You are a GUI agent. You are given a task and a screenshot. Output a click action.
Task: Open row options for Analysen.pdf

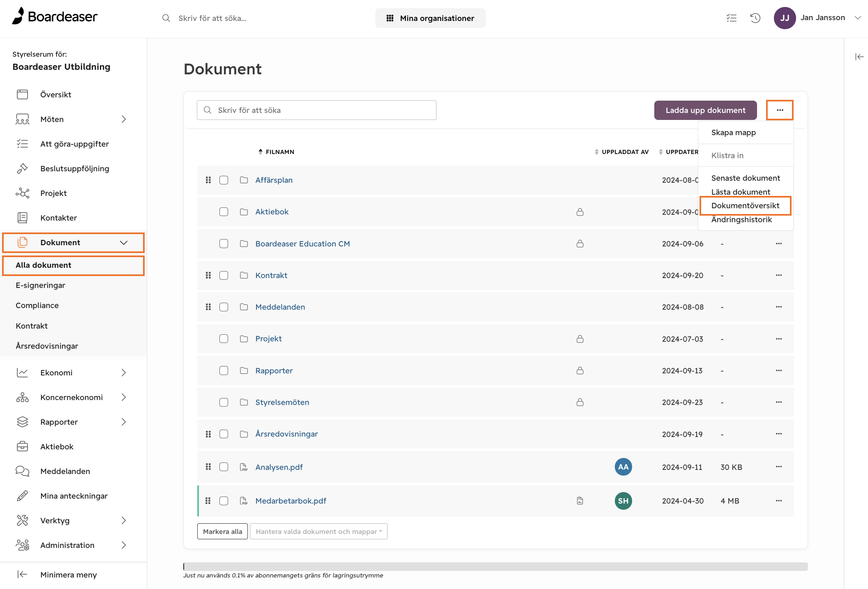pos(779,467)
